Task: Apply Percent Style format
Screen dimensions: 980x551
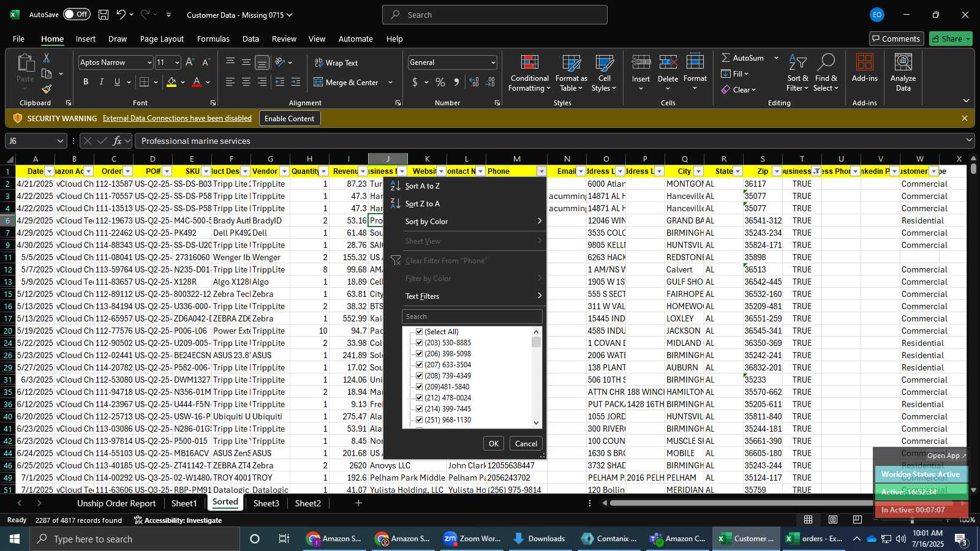Action: click(x=440, y=82)
